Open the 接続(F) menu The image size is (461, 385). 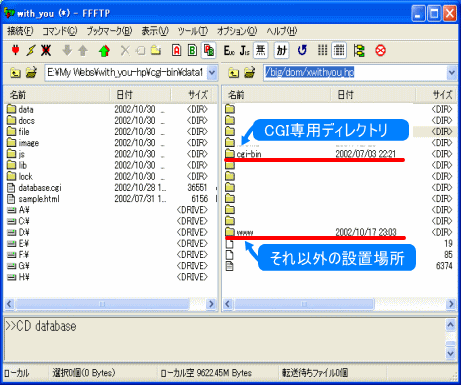coord(20,31)
